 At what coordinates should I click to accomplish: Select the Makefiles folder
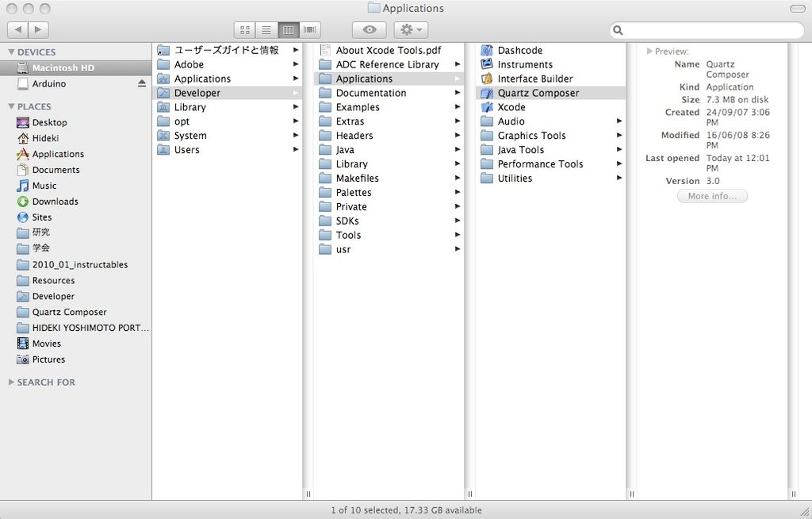389,179
